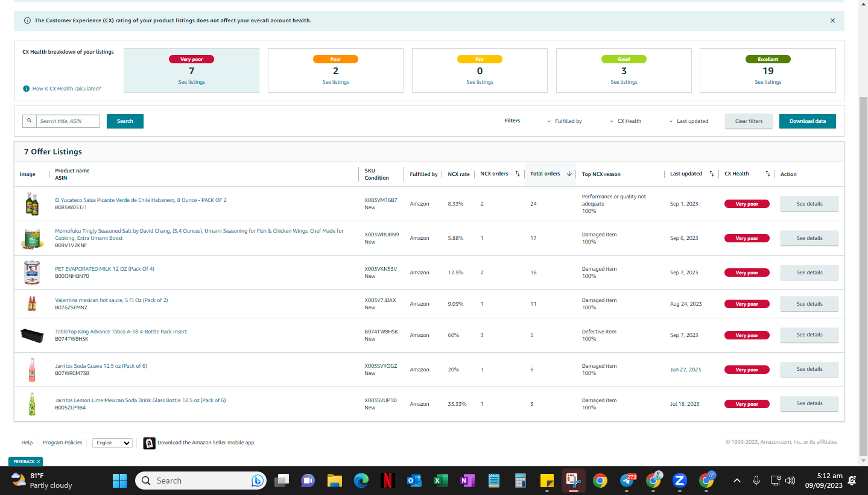
Task: See details for PET Evaporated Milk
Action: [x=809, y=273]
